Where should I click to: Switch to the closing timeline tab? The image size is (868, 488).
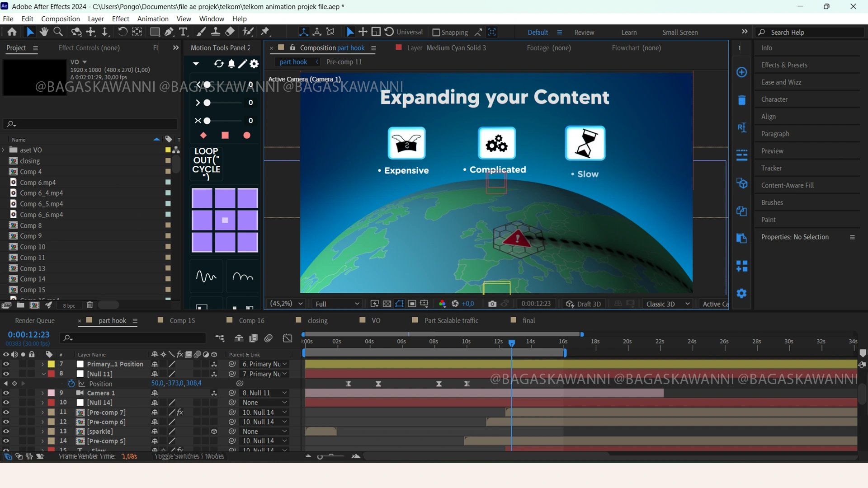(x=318, y=320)
